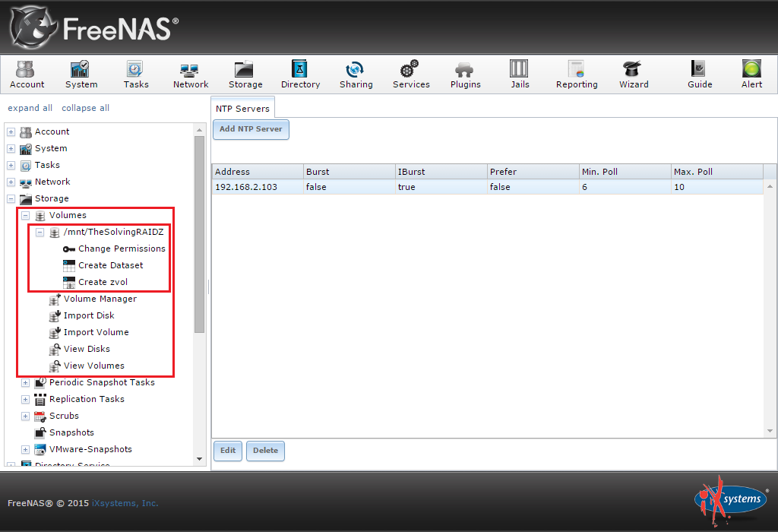
Task: Click the Edit button
Action: pos(228,451)
